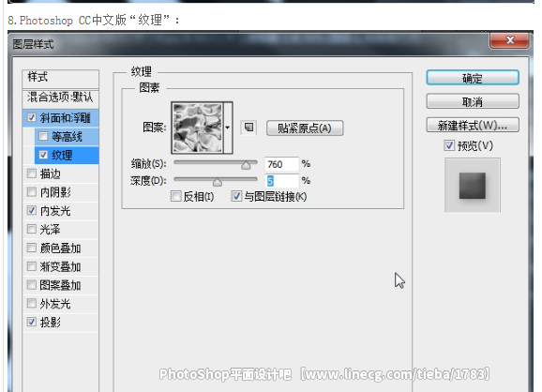Select the 描边 style entry
Screen dimensions: 542x392
tap(51, 173)
